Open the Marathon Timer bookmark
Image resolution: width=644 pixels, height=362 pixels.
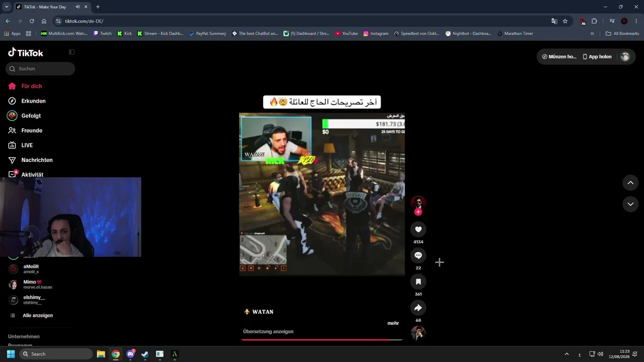pos(515,34)
